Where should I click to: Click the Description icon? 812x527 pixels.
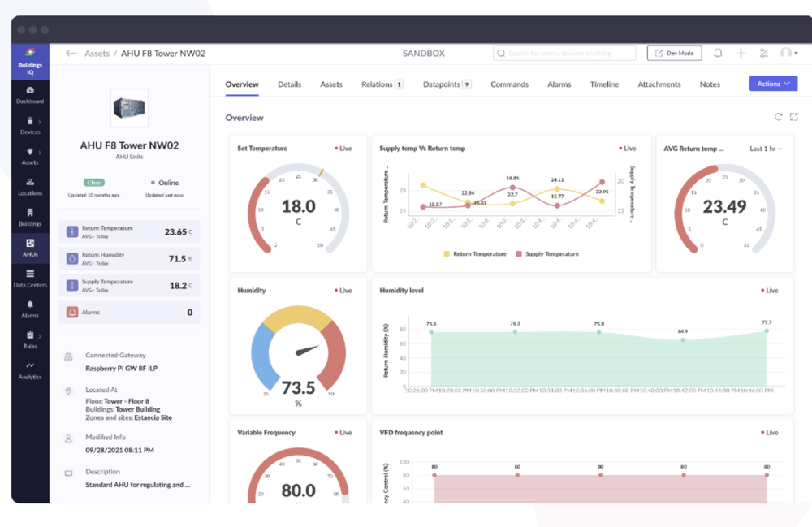click(x=68, y=473)
